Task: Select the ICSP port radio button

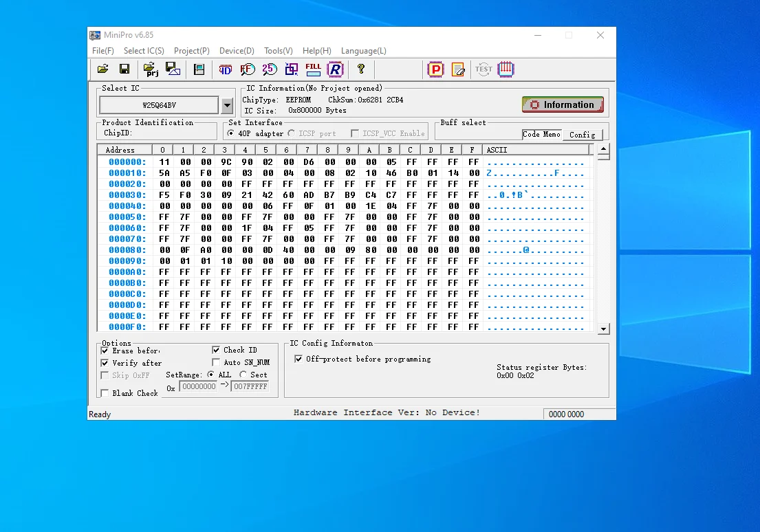Action: click(292, 133)
